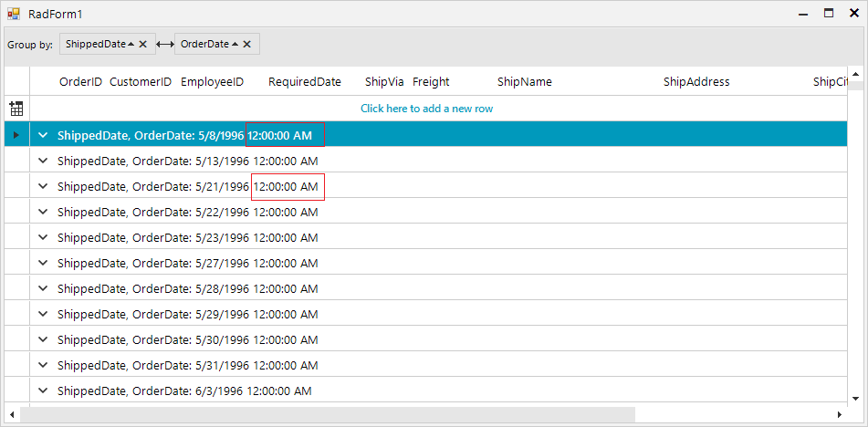Collapse the 5/31/1996 group row
Screen dimensions: 868x427
(x=43, y=365)
